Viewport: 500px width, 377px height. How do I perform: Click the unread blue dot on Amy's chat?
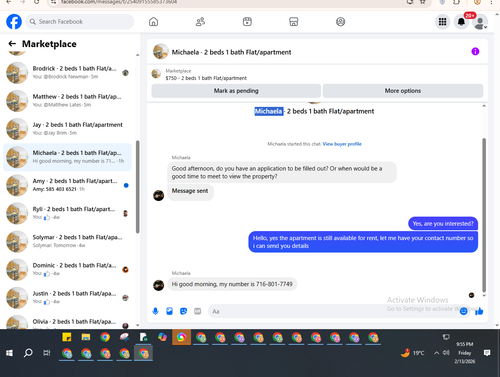click(x=126, y=185)
